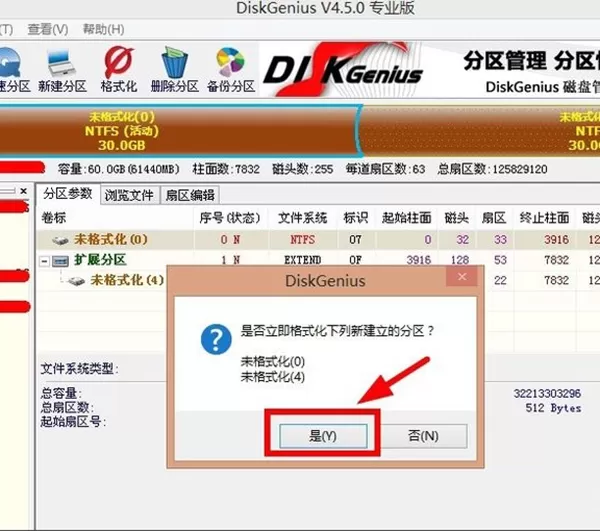Open the 帮助(H) menu

pos(103,29)
